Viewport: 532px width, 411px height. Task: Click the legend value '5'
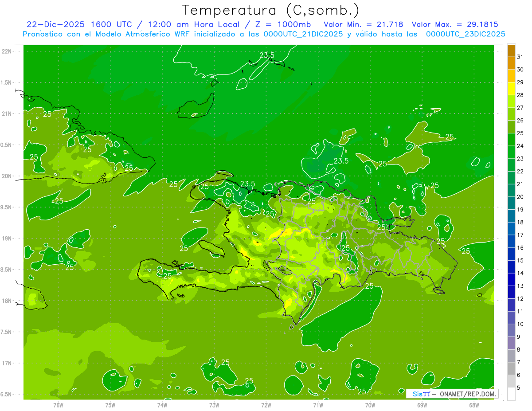coord(519,388)
